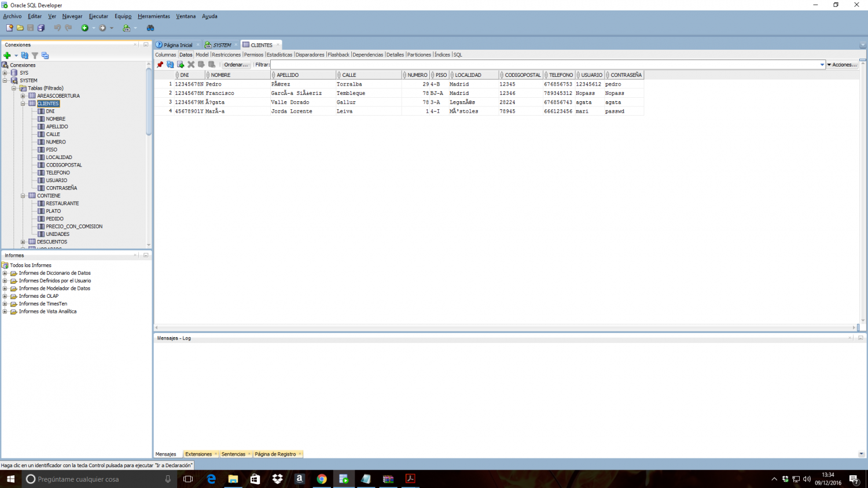
Task: Open the Herramientas menu
Action: (x=154, y=16)
